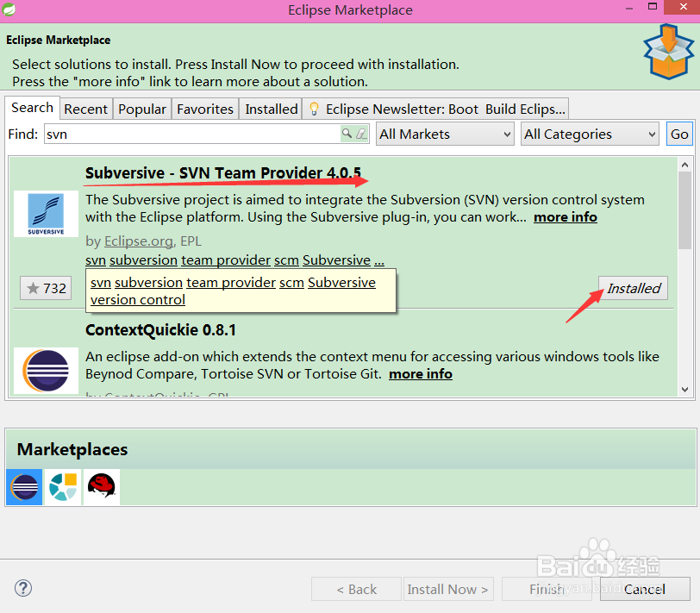Switch to the Search tab
The image size is (700, 613).
(32, 108)
